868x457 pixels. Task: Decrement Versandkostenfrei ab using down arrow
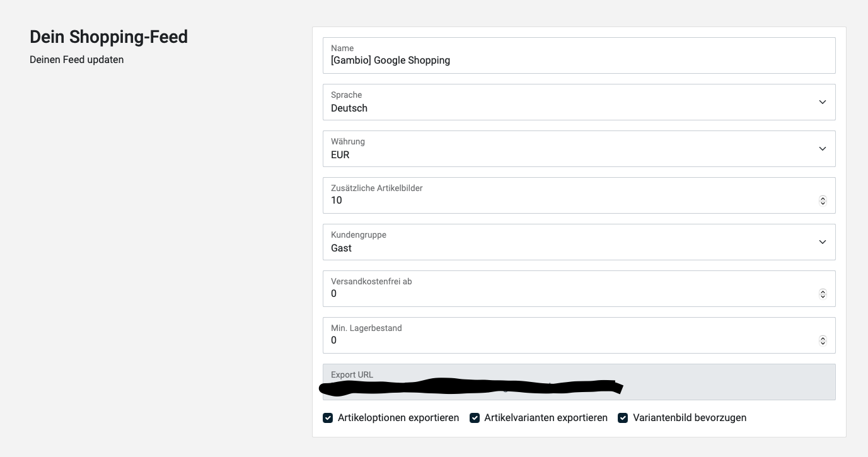[823, 296]
